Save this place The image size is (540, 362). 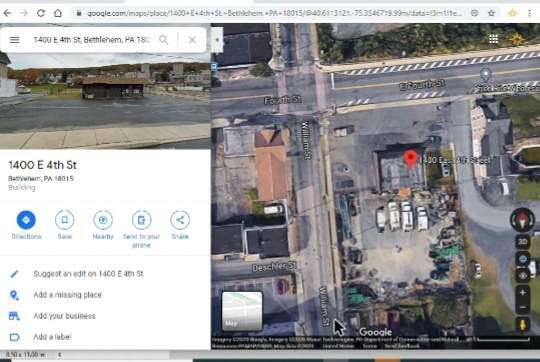(64, 225)
